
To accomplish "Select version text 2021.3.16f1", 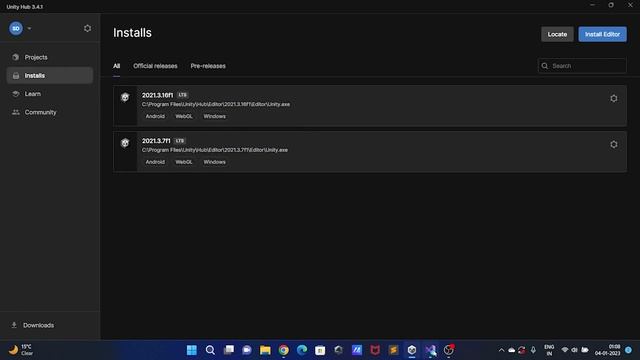I will pos(158,95).
